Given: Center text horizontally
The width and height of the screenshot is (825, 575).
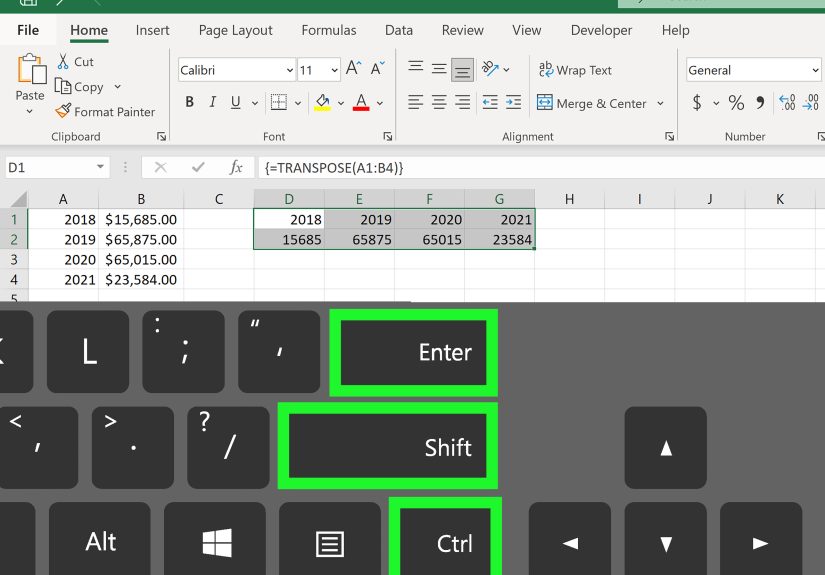Looking at the screenshot, I should 439,102.
